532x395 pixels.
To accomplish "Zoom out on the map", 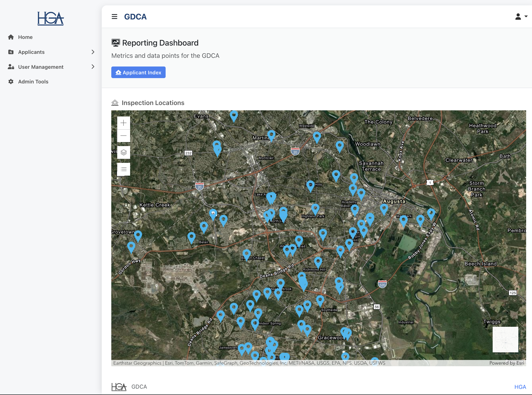I will (124, 136).
